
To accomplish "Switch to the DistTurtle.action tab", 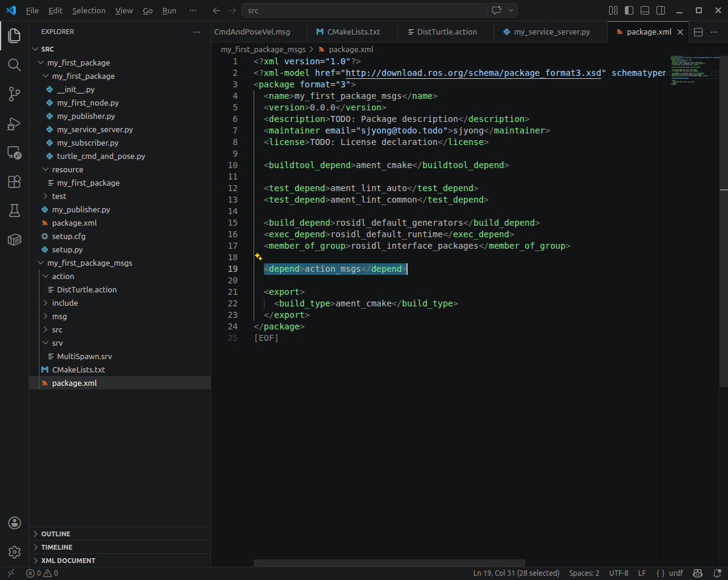I will click(446, 32).
